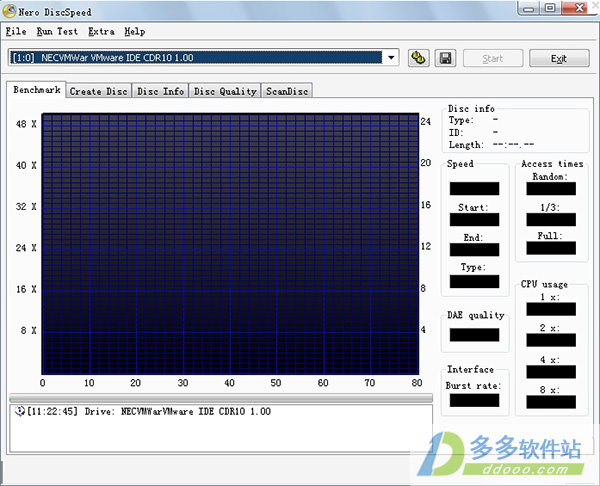Screen dimensions: 600x486
Task: Click the CPU usage 8 x field
Action: (x=551, y=402)
